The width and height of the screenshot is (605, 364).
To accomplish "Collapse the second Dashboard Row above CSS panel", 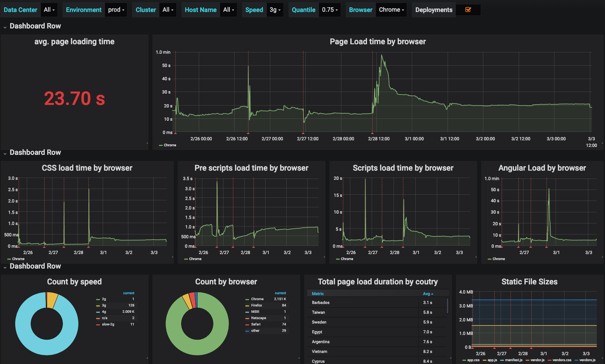I will click(35, 152).
